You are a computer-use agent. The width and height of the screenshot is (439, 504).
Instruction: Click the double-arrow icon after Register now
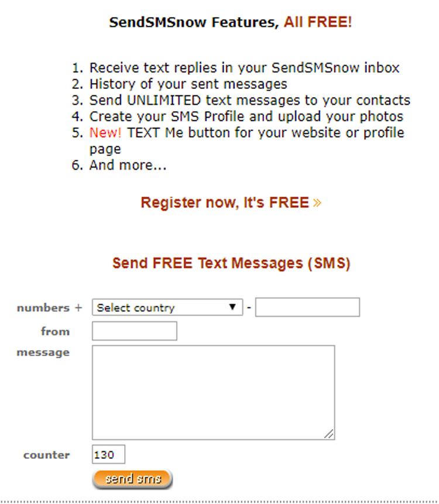pos(317,203)
